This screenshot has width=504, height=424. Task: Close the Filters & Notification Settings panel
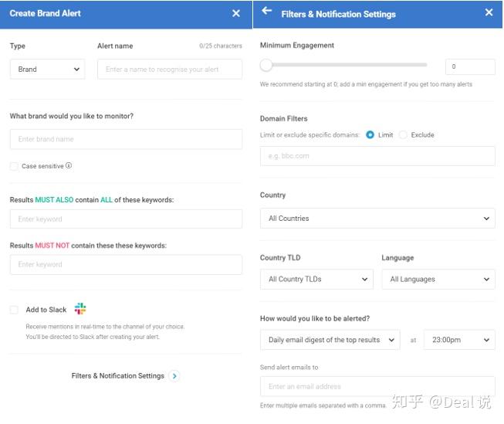coord(489,12)
